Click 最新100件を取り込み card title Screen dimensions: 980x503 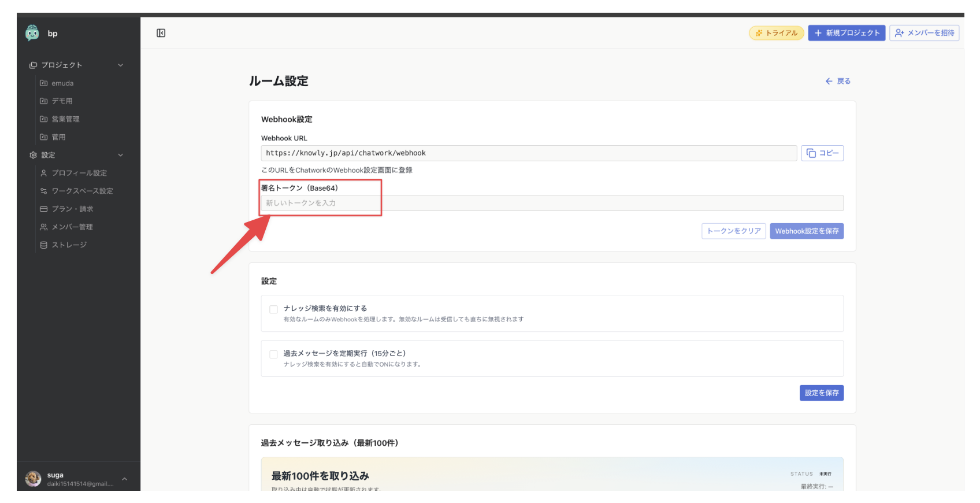320,476
